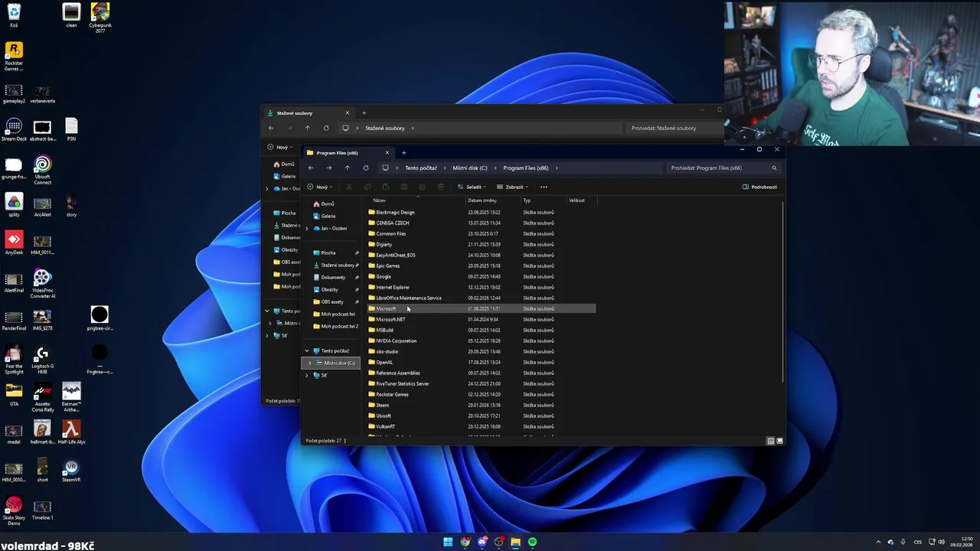
Task: Click the search magnifier in Program Files (x86) window
Action: 774,168
